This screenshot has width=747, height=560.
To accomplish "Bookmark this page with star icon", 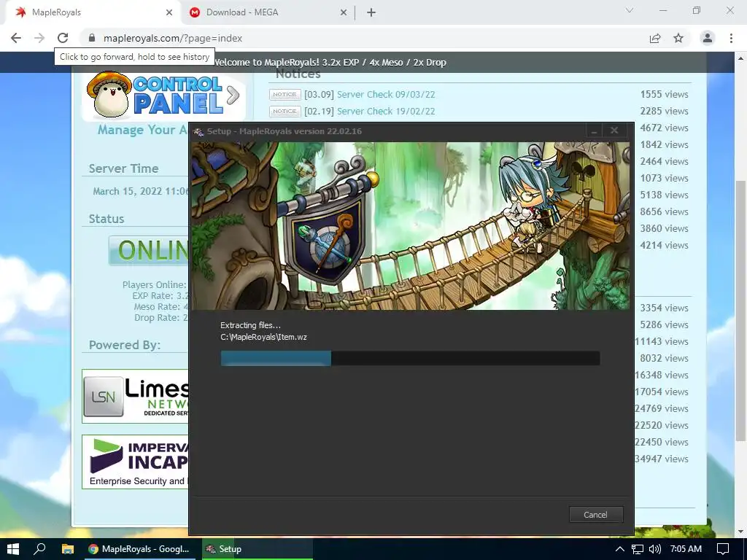I will pyautogui.click(x=678, y=38).
